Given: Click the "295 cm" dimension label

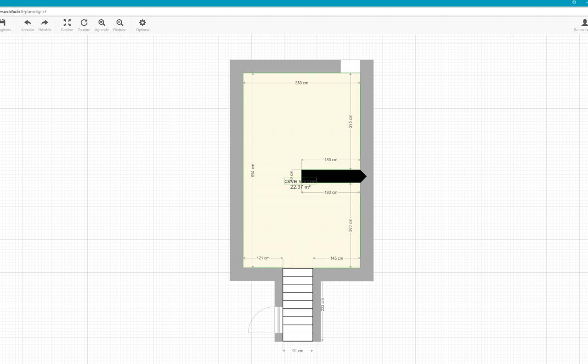Looking at the screenshot, I should (x=351, y=121).
